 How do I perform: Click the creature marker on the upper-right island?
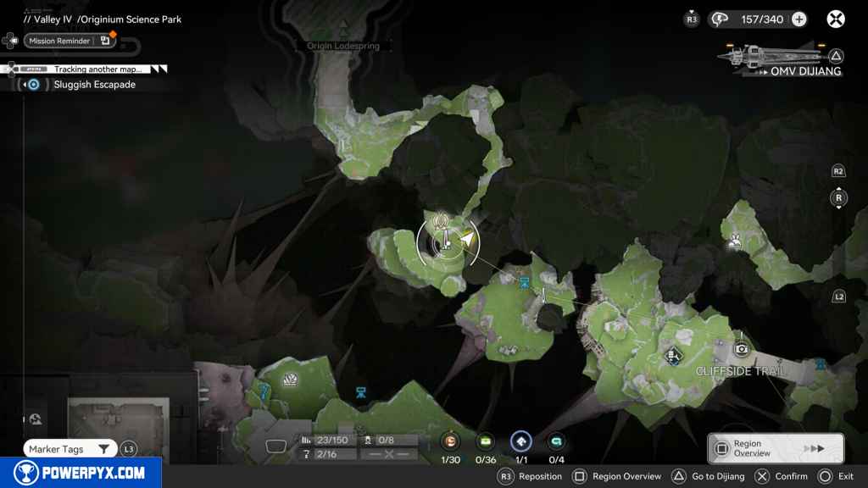735,242
